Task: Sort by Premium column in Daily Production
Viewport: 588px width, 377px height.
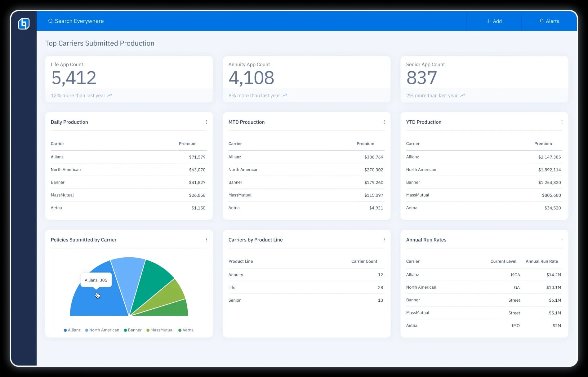Action: pyautogui.click(x=187, y=144)
